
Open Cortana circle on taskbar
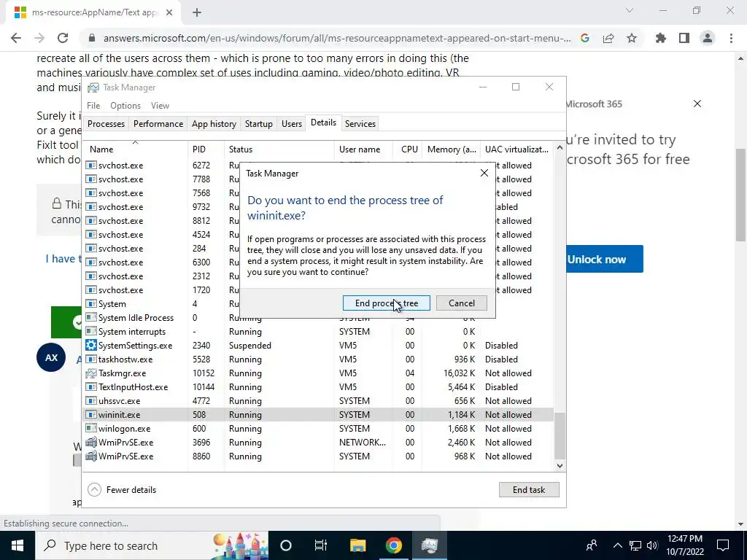[286, 545]
